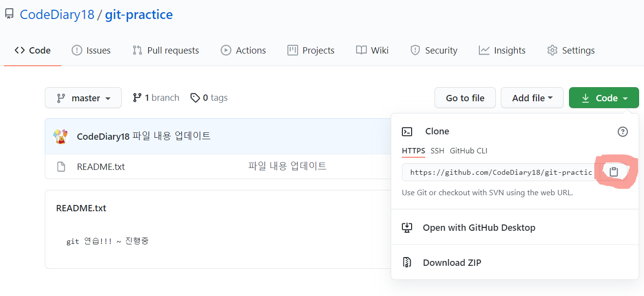View the Insights tab

(x=502, y=50)
